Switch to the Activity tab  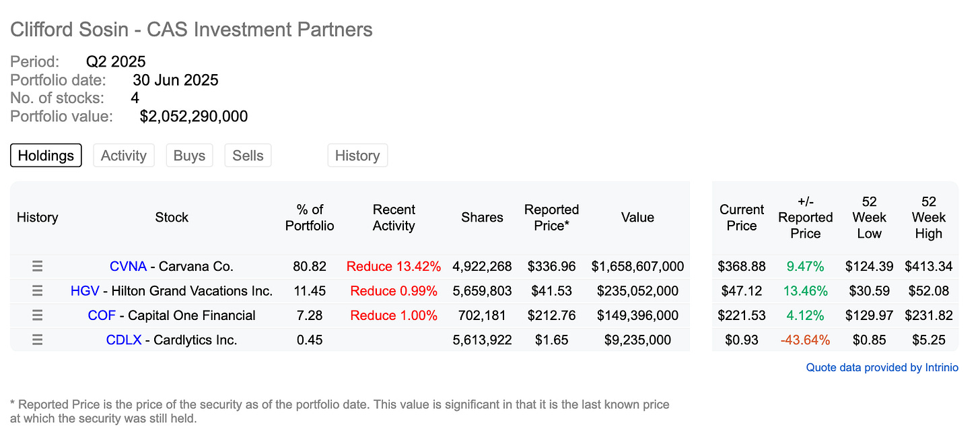(123, 156)
